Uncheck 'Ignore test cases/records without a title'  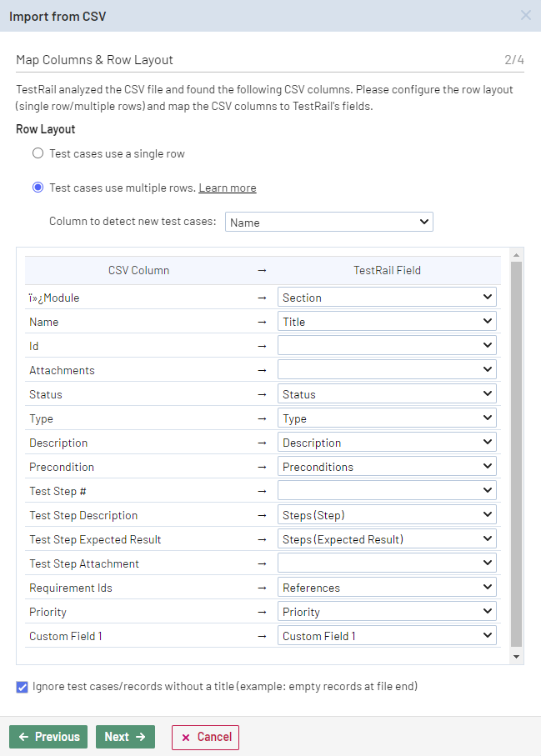(x=22, y=687)
